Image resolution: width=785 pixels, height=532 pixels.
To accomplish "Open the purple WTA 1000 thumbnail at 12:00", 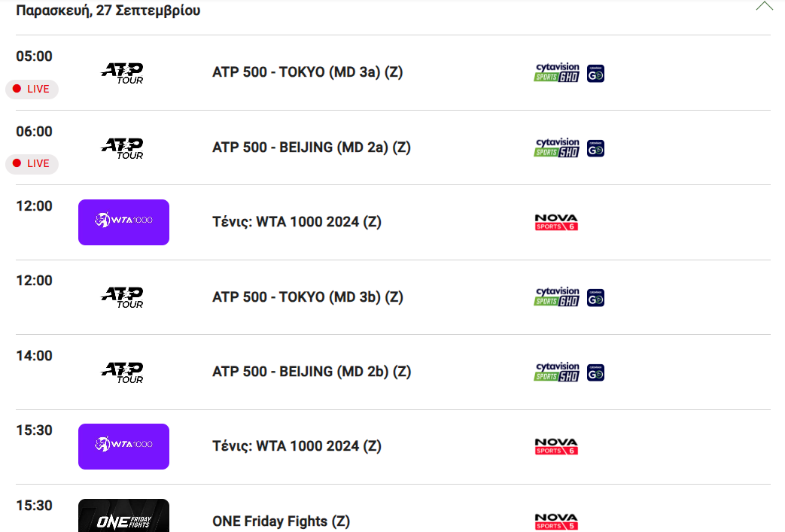I will pos(123,222).
